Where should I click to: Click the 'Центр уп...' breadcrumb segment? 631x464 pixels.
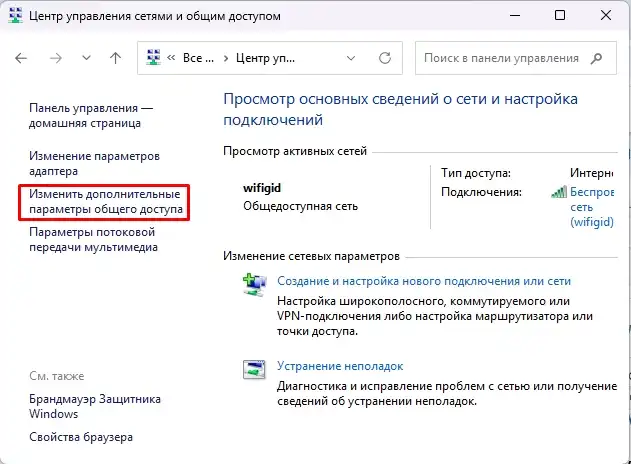tap(265, 58)
